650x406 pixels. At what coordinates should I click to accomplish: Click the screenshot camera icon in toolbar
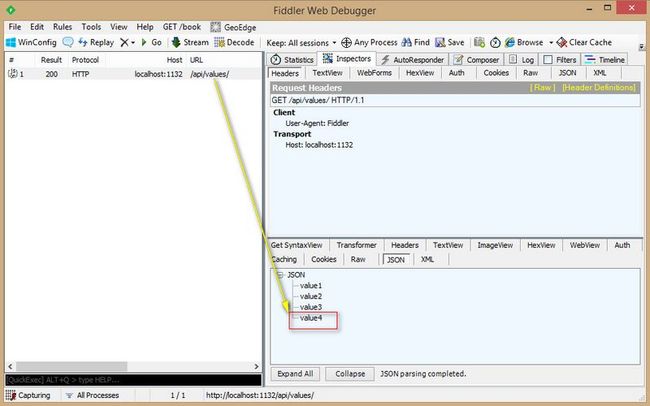pyautogui.click(x=479, y=42)
